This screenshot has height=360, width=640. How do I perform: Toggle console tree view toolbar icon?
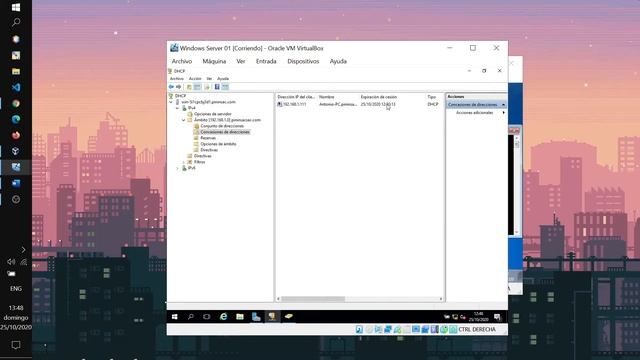pos(197,87)
